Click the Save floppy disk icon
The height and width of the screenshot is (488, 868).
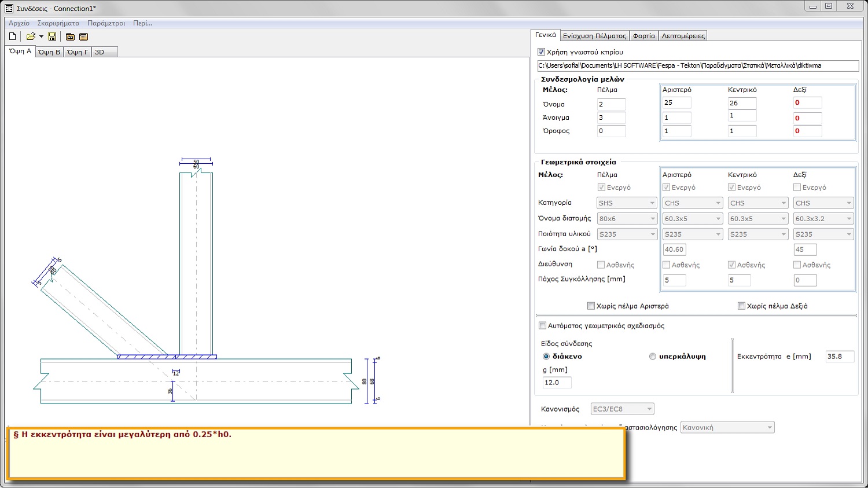coord(52,36)
